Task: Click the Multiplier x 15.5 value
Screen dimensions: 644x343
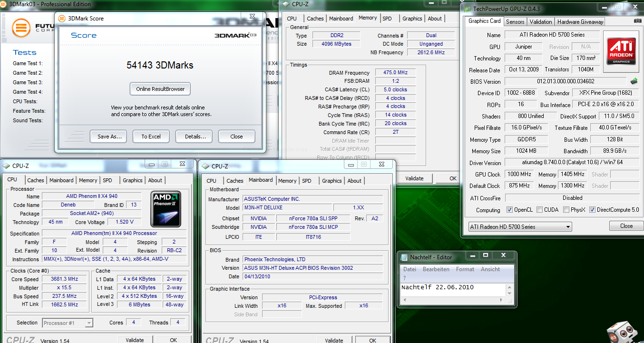Action: (64, 288)
